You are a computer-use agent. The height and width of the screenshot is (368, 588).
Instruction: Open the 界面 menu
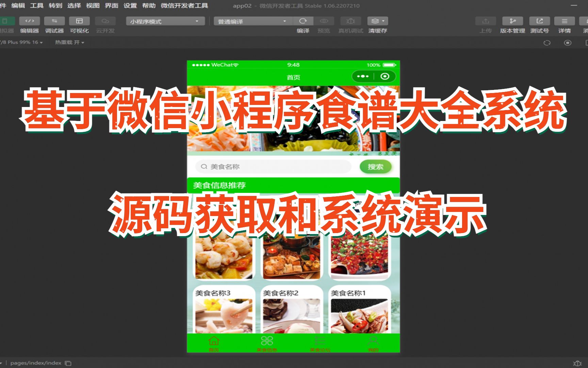[111, 5]
